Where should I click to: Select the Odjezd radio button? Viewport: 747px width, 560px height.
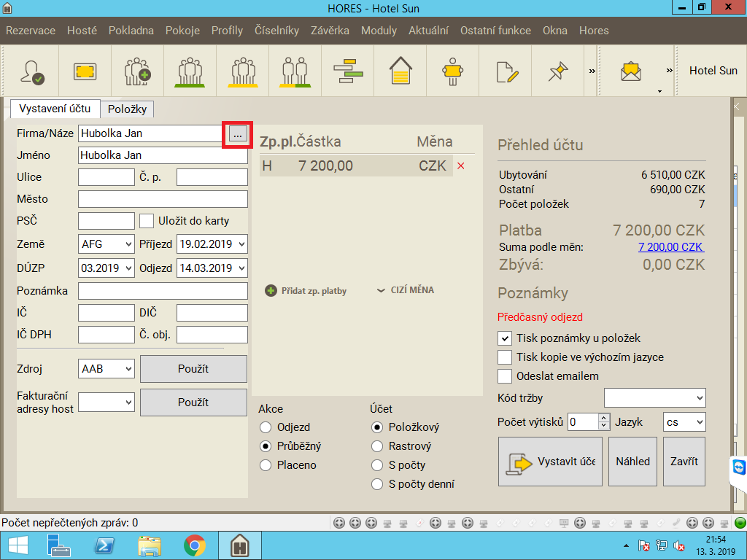click(x=266, y=427)
